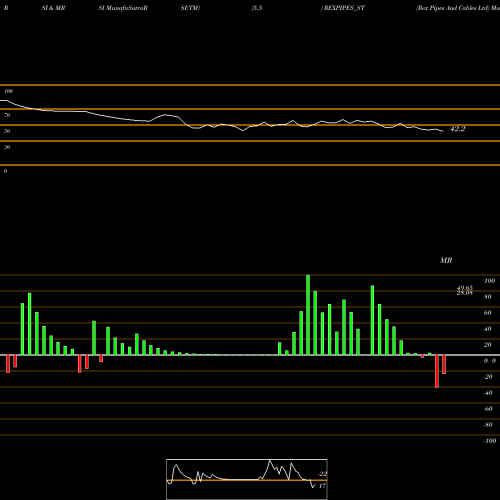
Task: Click the MR axis label -20
Action: tap(488, 377)
